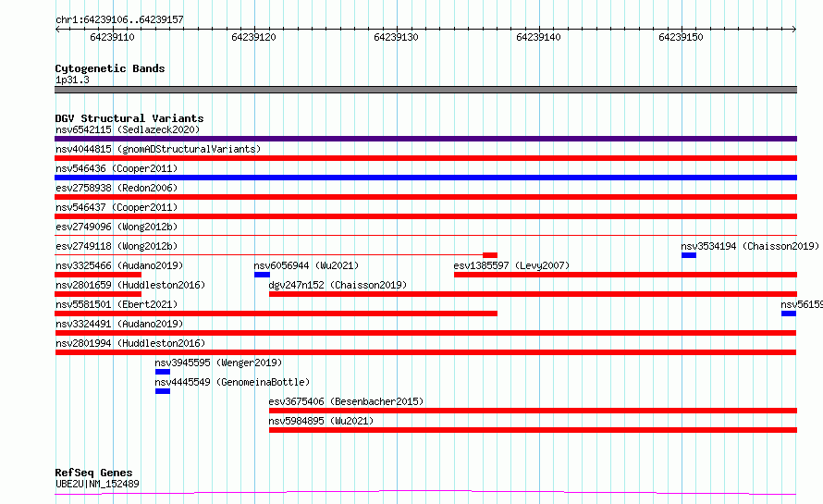Image resolution: width=823 pixels, height=504 pixels.
Task: Select the RefSeq Genes track title
Action: [93, 473]
